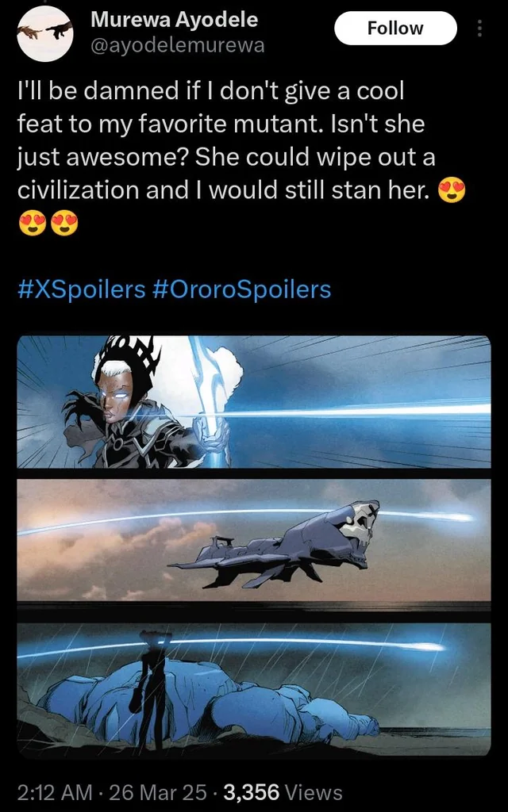508x812 pixels.
Task: Open the 2:12 AM post timestamp
Action: coord(55,792)
